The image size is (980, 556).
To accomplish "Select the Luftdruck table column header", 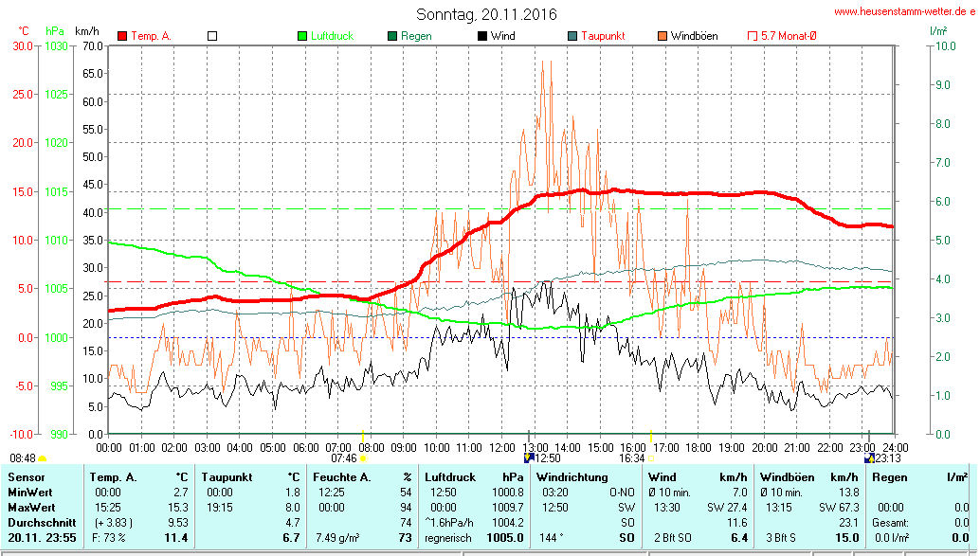I will [x=450, y=477].
